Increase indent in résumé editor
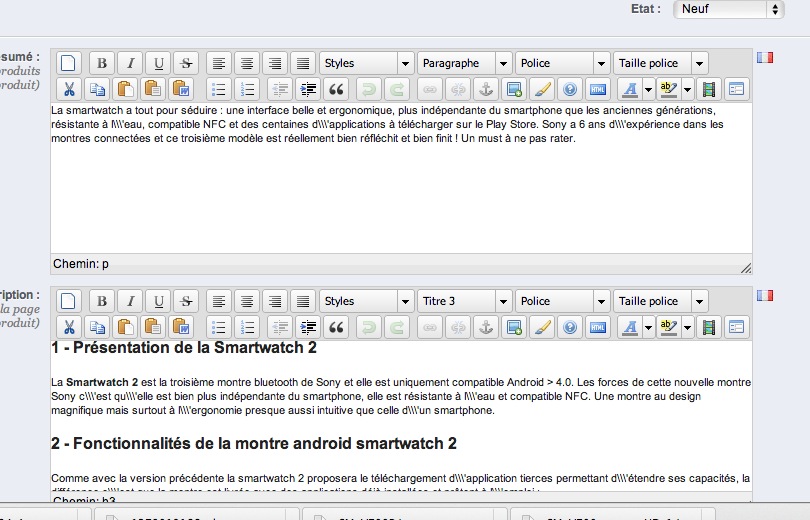 coord(308,89)
